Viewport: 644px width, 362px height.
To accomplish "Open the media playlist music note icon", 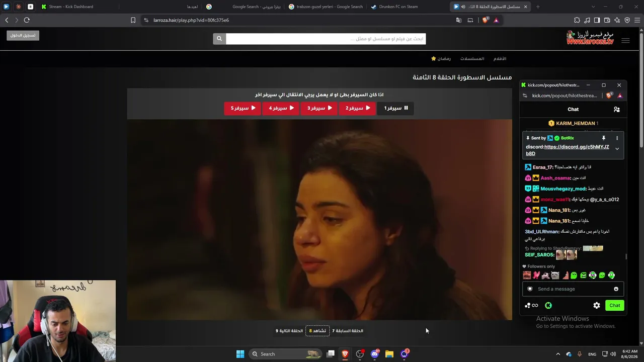I will pyautogui.click(x=587, y=20).
